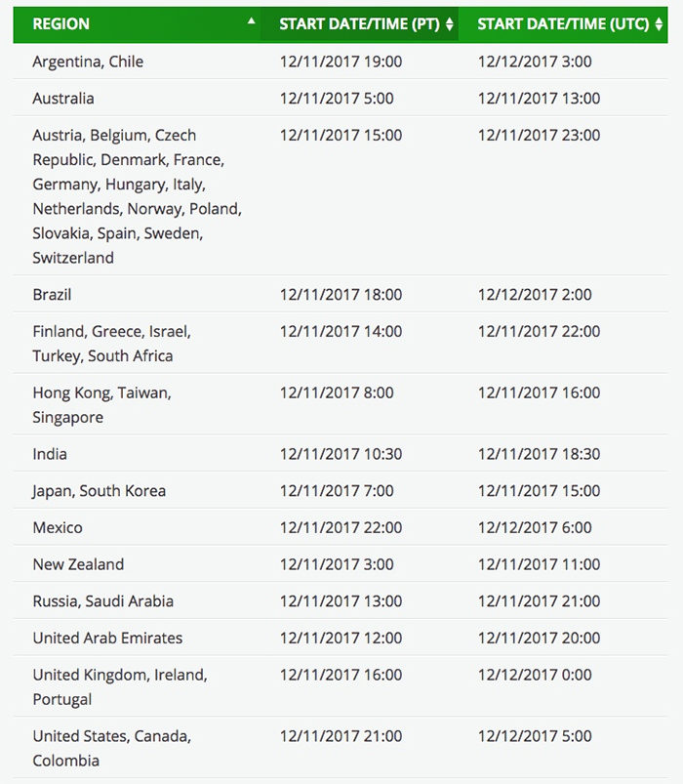Screen dimensions: 683x784
Task: Click the Brazil region cell
Action: tap(53, 295)
